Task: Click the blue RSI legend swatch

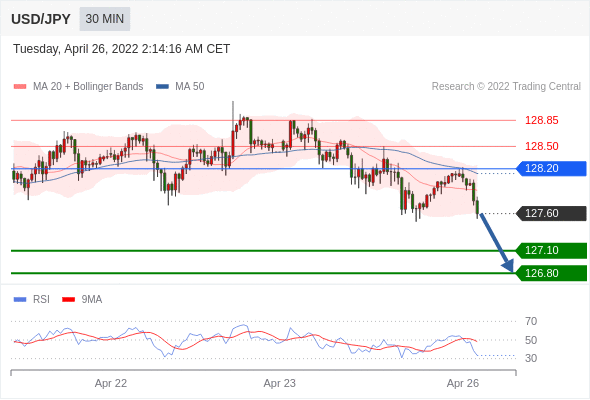Action: [x=20, y=300]
